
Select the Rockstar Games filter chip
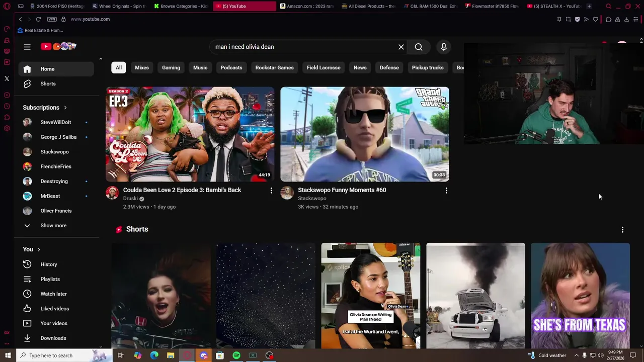tap(275, 67)
